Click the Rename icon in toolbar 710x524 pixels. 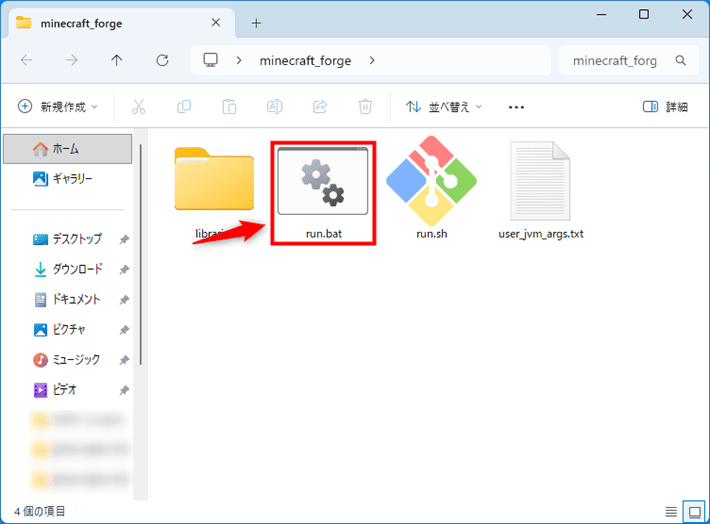(274, 107)
